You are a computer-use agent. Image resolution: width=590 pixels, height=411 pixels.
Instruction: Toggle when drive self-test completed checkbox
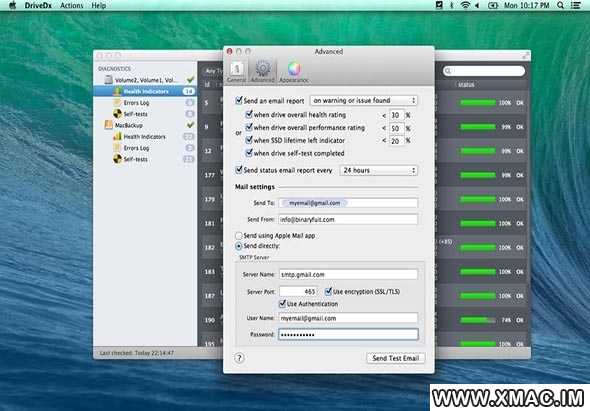(249, 153)
